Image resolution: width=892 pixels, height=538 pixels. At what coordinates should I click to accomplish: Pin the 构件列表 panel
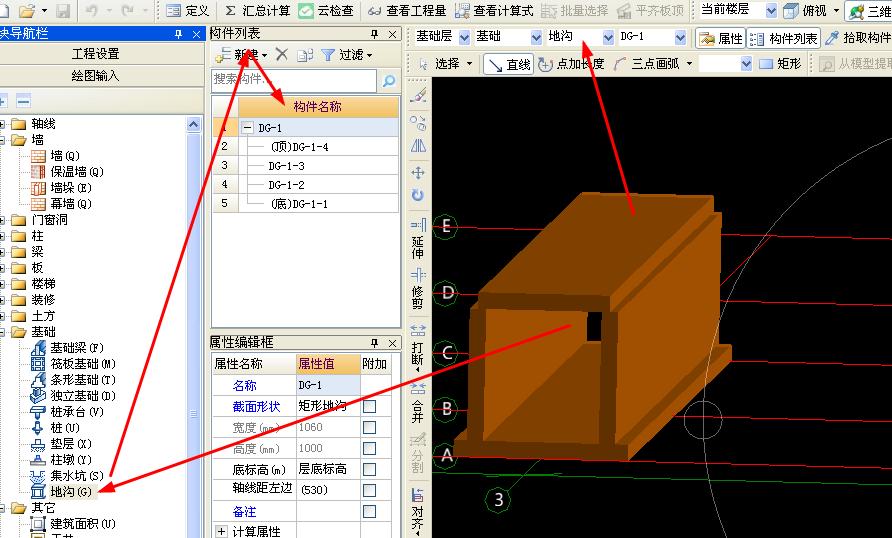[x=374, y=35]
